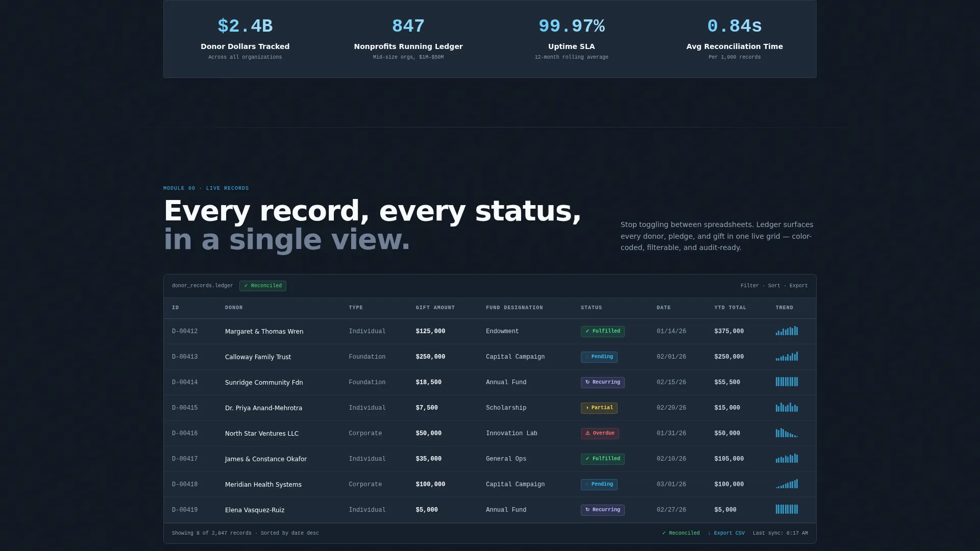980x551 pixels.
Task: Click the $2.4B Donor Dollars Tracked stat
Action: [245, 39]
